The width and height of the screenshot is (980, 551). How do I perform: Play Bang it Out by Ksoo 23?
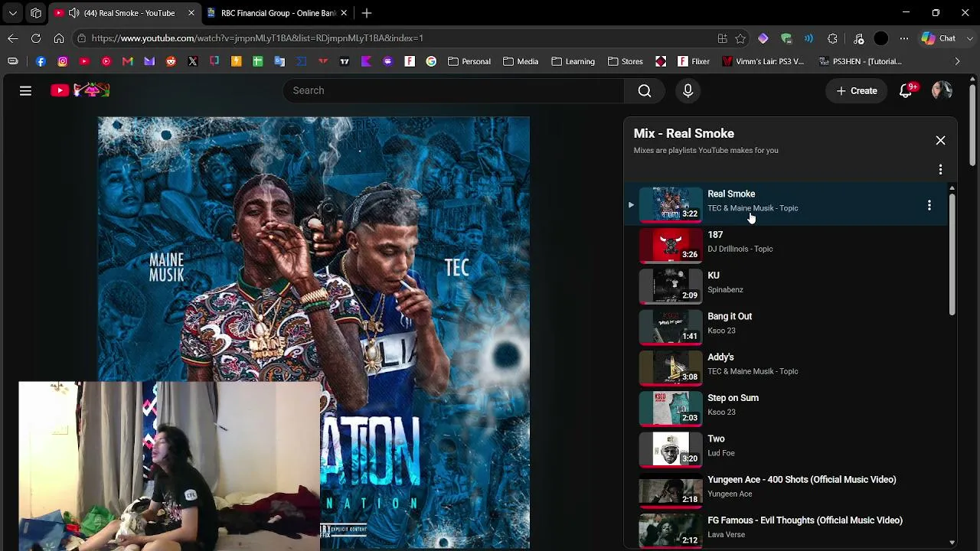pos(786,327)
